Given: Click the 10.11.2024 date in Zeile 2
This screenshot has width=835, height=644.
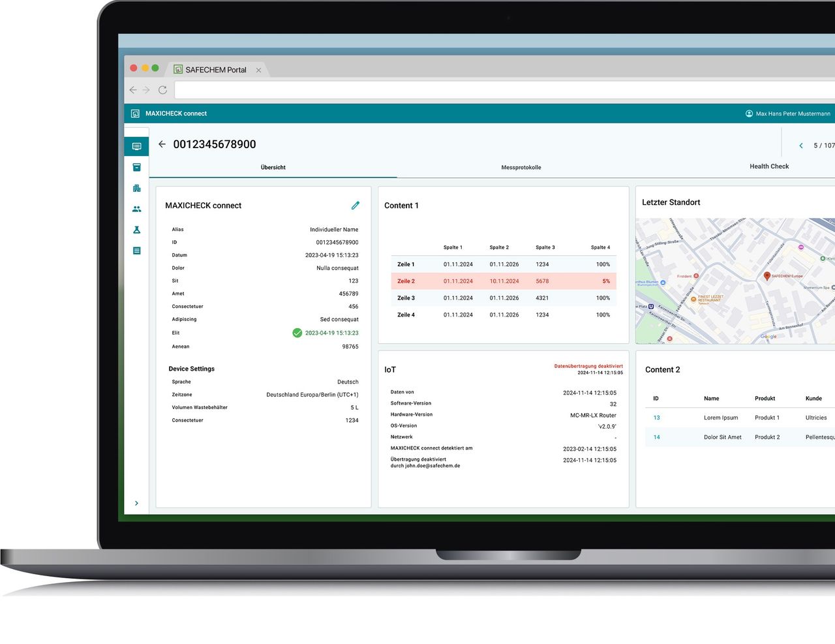Looking at the screenshot, I should pos(504,281).
